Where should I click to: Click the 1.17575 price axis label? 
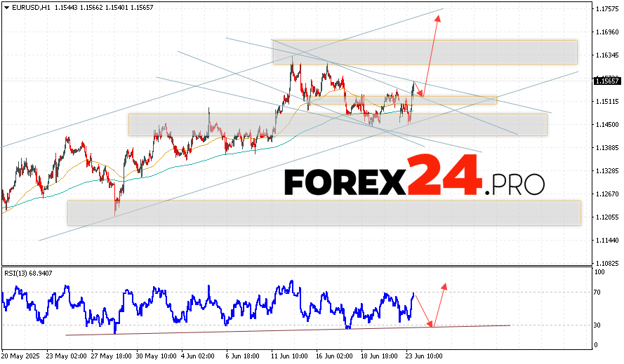(606, 9)
